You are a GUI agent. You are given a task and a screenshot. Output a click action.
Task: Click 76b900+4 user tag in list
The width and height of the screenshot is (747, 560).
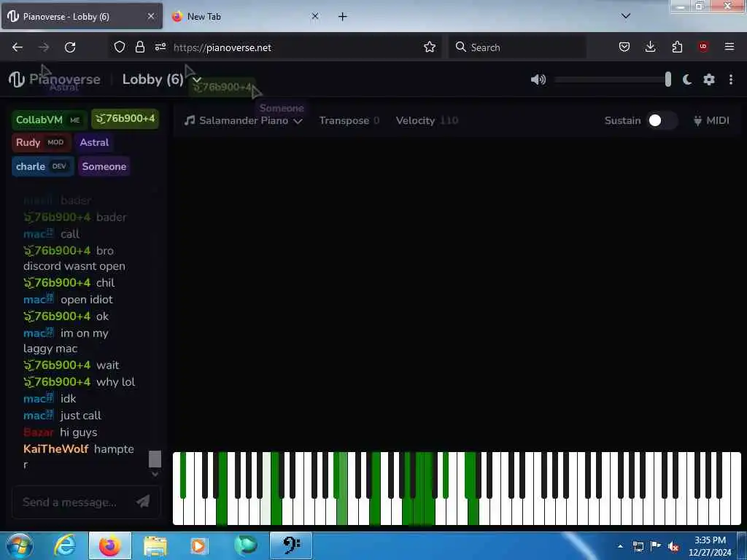tap(125, 119)
